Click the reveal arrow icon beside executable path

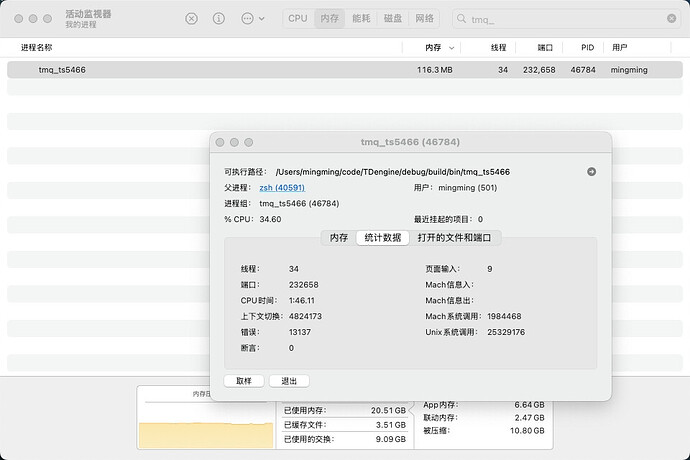591,171
